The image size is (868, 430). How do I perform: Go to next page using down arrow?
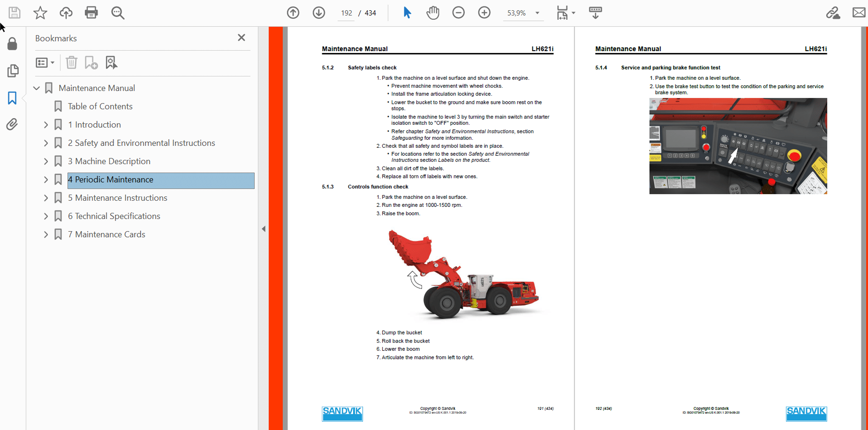[319, 13]
